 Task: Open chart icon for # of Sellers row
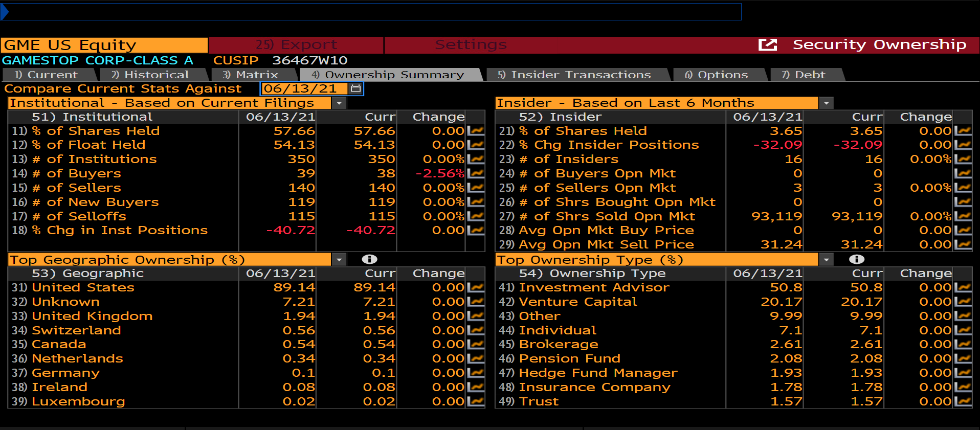pyautogui.click(x=476, y=188)
